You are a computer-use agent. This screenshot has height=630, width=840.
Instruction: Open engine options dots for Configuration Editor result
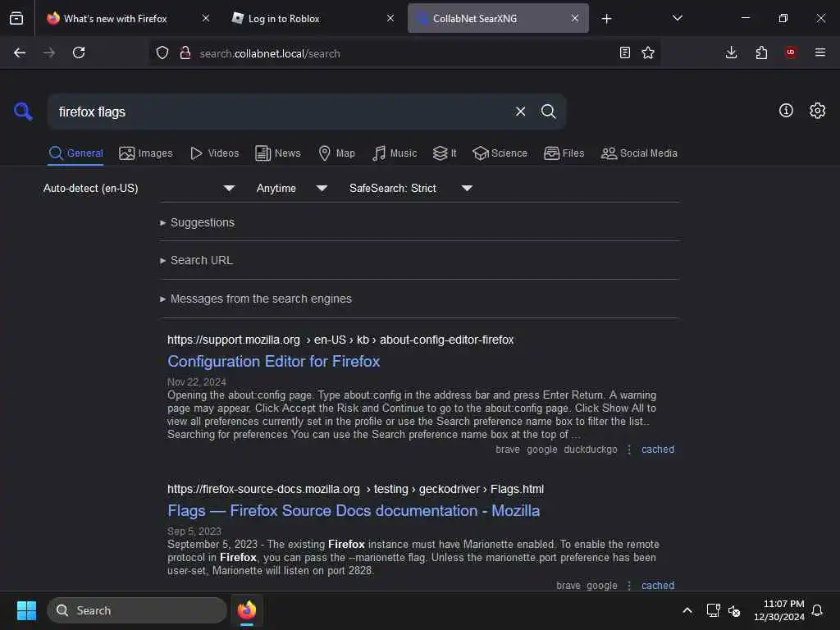(629, 450)
